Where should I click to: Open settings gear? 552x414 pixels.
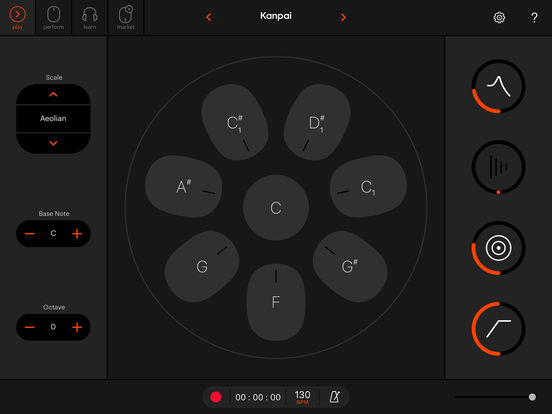tap(499, 17)
